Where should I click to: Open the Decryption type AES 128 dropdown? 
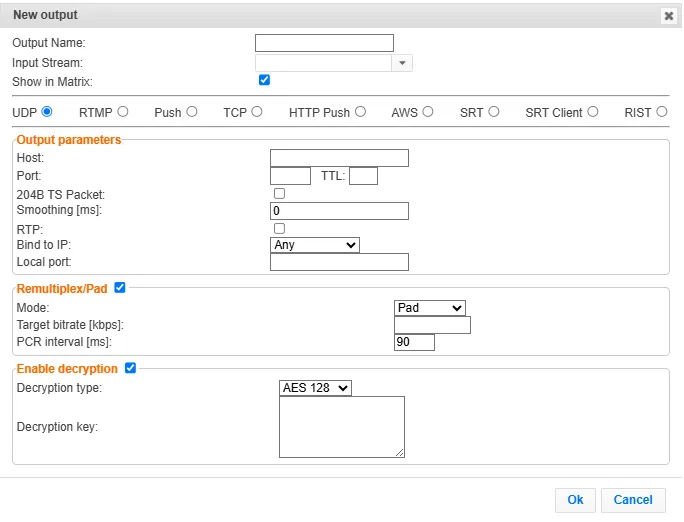315,387
